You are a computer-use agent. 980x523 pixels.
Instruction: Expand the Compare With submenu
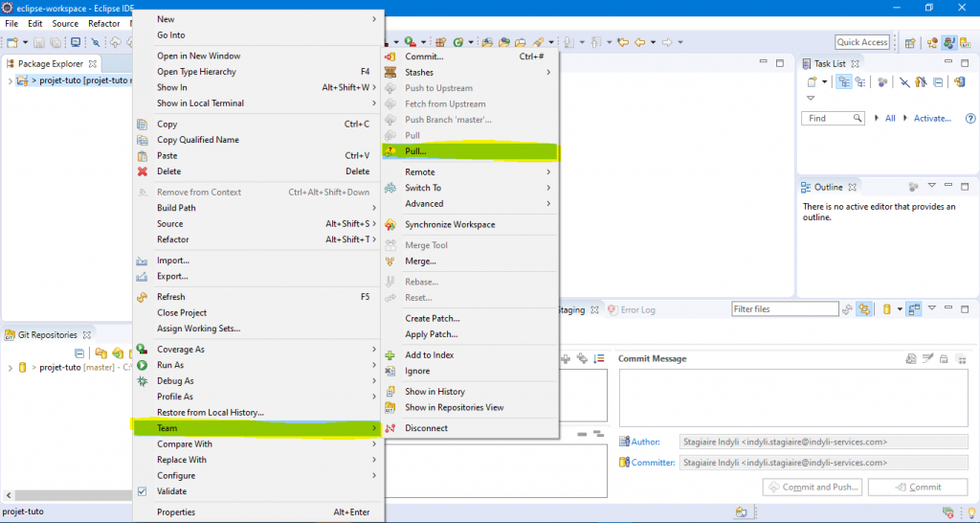pos(257,443)
